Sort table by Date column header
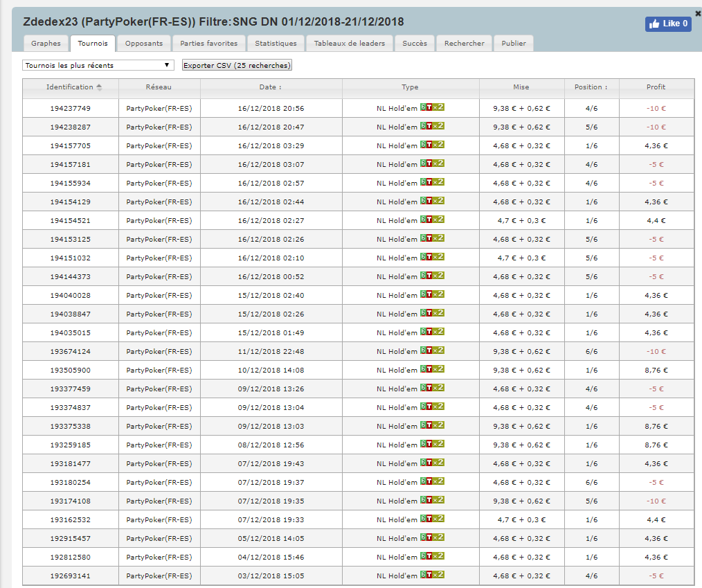This screenshot has height=588, width=702. coord(271,87)
